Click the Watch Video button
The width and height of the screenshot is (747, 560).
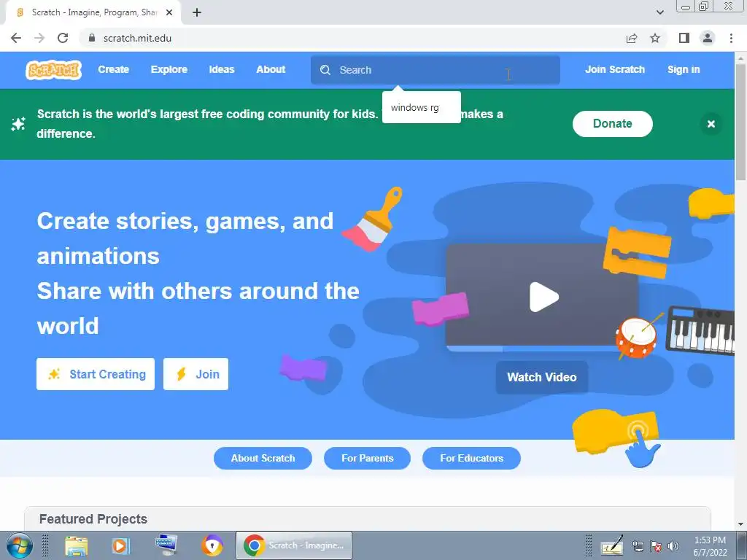pyautogui.click(x=542, y=377)
